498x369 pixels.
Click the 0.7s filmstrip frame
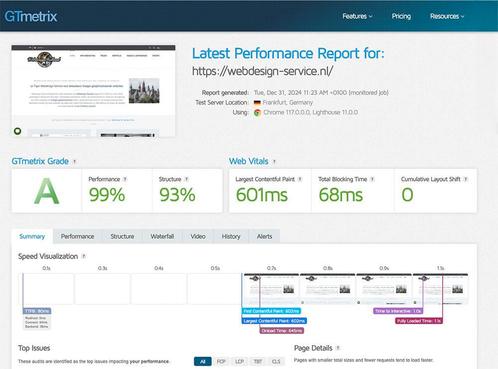tap(271, 289)
